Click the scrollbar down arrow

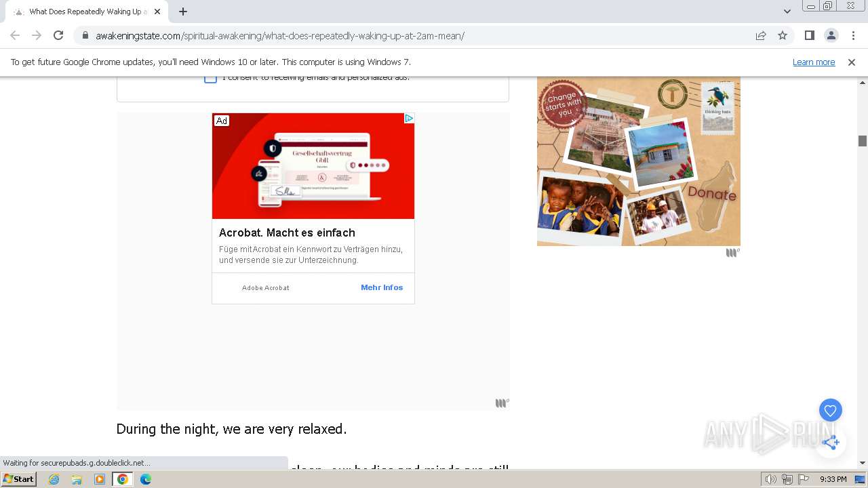(x=863, y=463)
